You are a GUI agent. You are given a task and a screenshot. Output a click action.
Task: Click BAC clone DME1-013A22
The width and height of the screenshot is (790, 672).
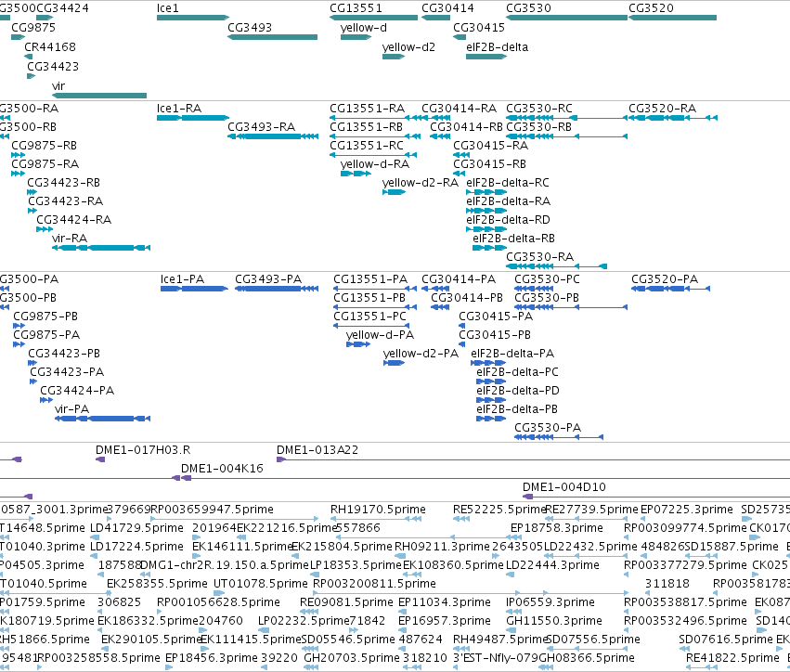tap(317, 450)
